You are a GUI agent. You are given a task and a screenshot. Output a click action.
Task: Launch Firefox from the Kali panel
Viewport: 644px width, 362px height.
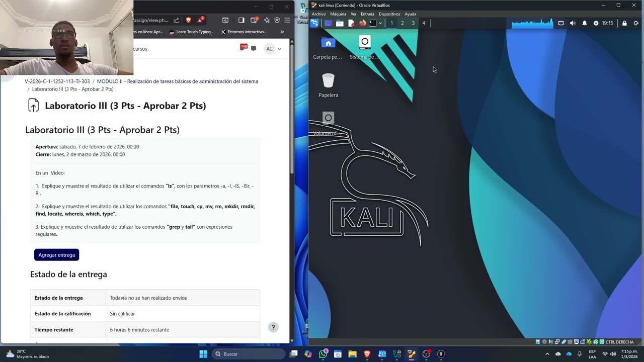point(362,23)
